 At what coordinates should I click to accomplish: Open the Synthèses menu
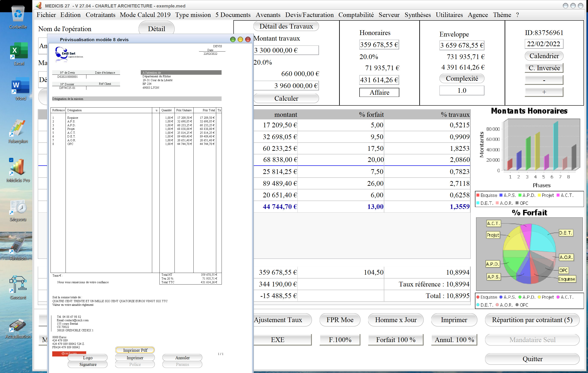click(x=418, y=15)
